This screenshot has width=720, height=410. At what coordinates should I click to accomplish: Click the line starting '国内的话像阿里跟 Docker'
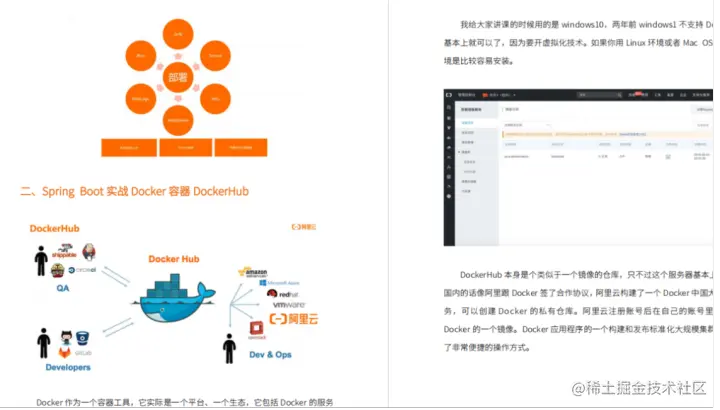(578, 293)
